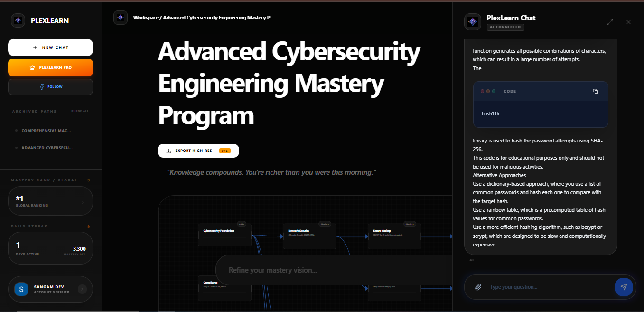This screenshot has height=312, width=644.
Task: Open Sangam Dev account options chevron
Action: [x=82, y=289]
